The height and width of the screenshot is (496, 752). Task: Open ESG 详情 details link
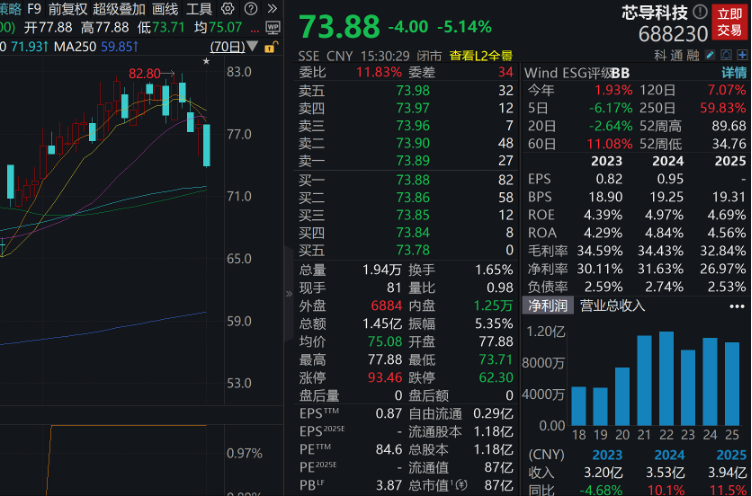point(734,73)
